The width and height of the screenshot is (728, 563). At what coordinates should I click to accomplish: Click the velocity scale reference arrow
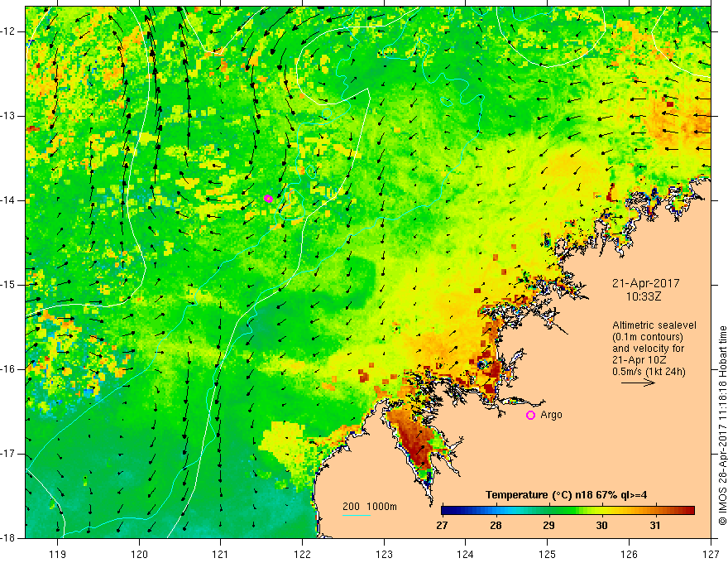638,383
